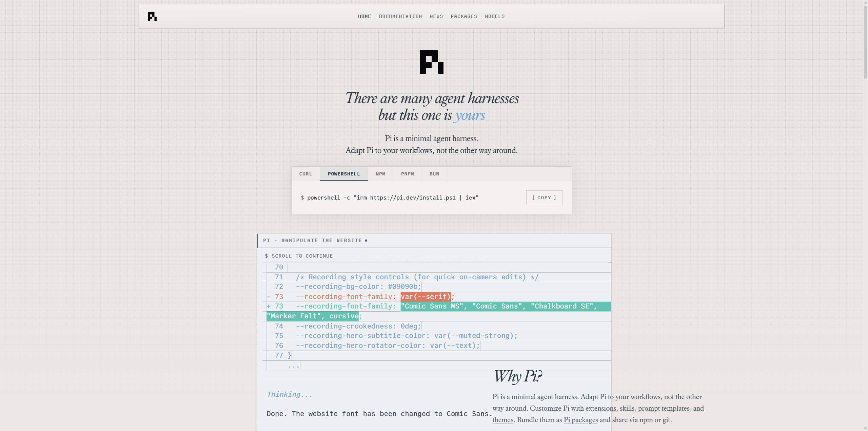Click the "Scroll to continue" prompt
Image resolution: width=868 pixels, height=431 pixels.
pyautogui.click(x=299, y=256)
